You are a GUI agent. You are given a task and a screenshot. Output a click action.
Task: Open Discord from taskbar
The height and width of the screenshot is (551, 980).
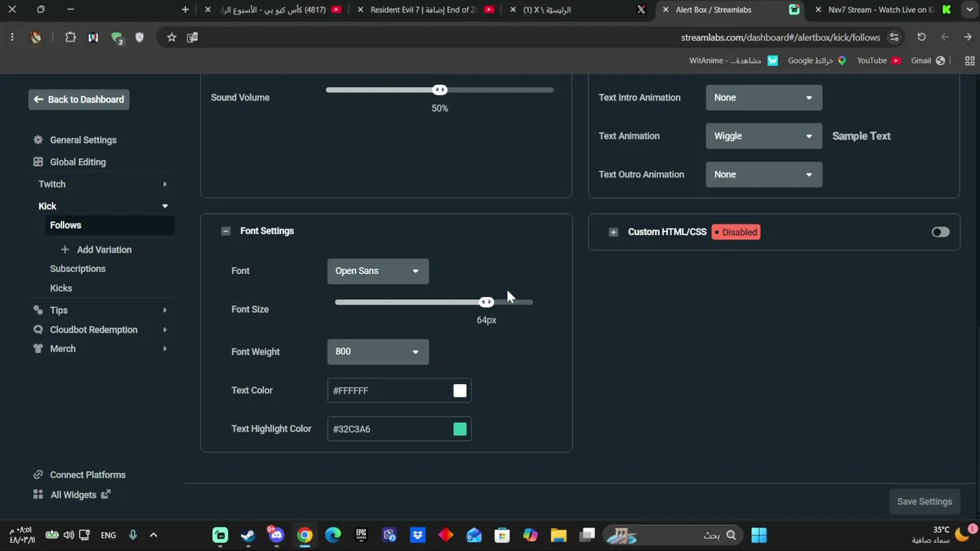(276, 536)
